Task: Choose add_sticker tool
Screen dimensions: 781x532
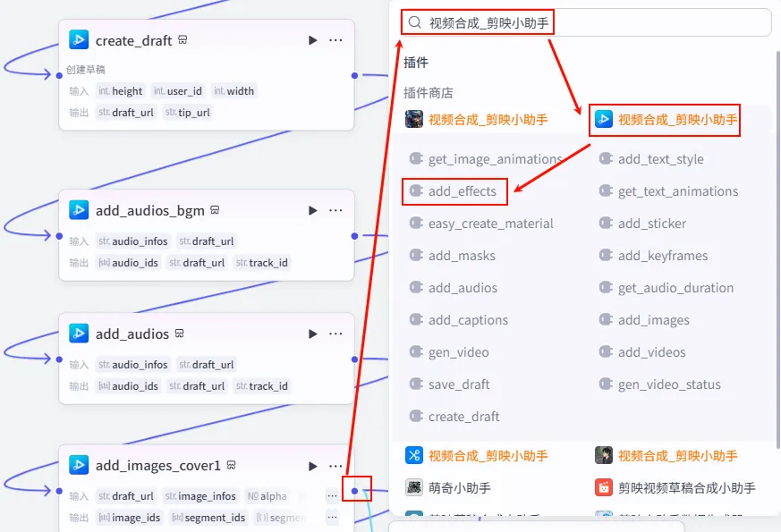Action: click(642, 224)
